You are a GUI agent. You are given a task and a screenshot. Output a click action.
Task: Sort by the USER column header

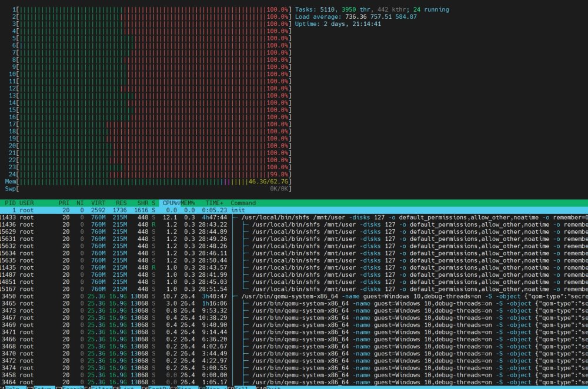click(x=26, y=203)
